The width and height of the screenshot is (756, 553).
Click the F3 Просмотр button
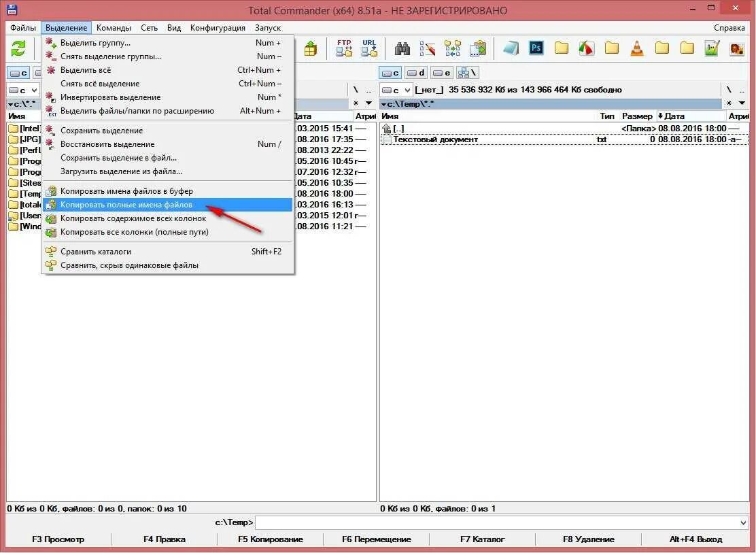[58, 539]
